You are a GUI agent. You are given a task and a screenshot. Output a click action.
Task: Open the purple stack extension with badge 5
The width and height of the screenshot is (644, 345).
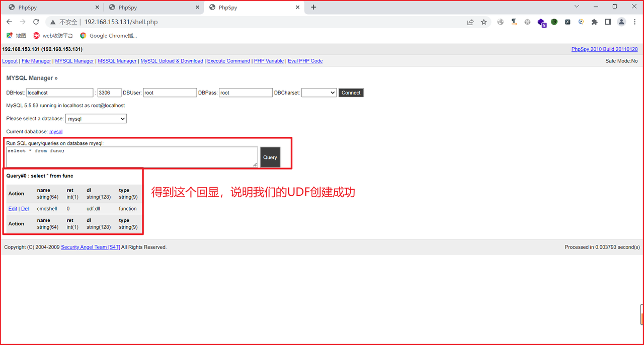tap(541, 23)
